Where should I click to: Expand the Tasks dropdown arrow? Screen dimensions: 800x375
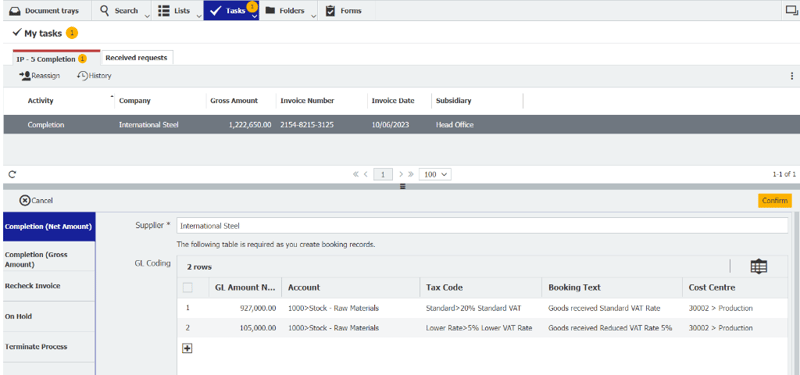click(x=254, y=16)
